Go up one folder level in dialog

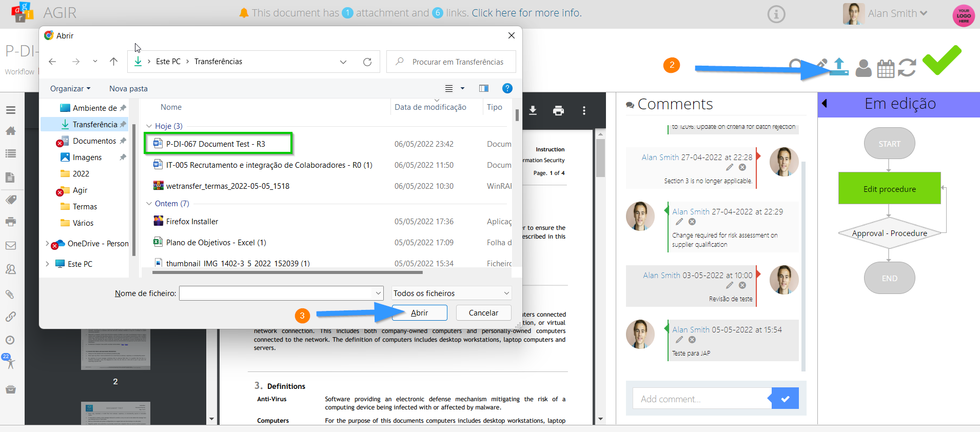(114, 62)
